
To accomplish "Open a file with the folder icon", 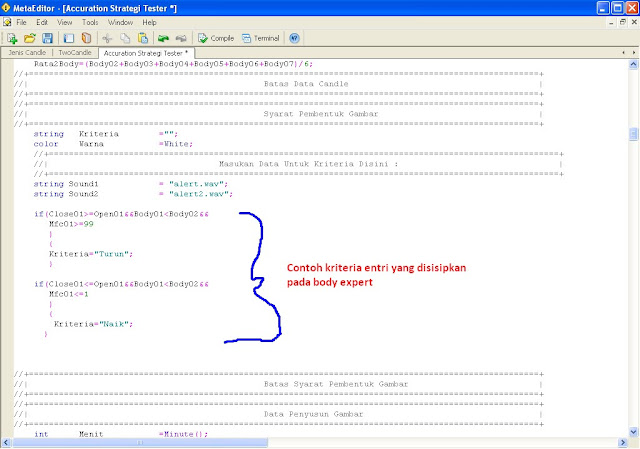I will 30,38.
